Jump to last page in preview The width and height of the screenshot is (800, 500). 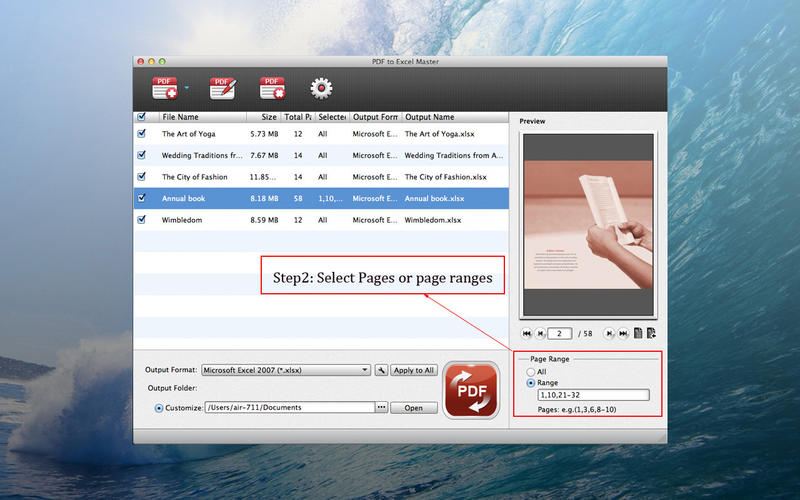(623, 333)
